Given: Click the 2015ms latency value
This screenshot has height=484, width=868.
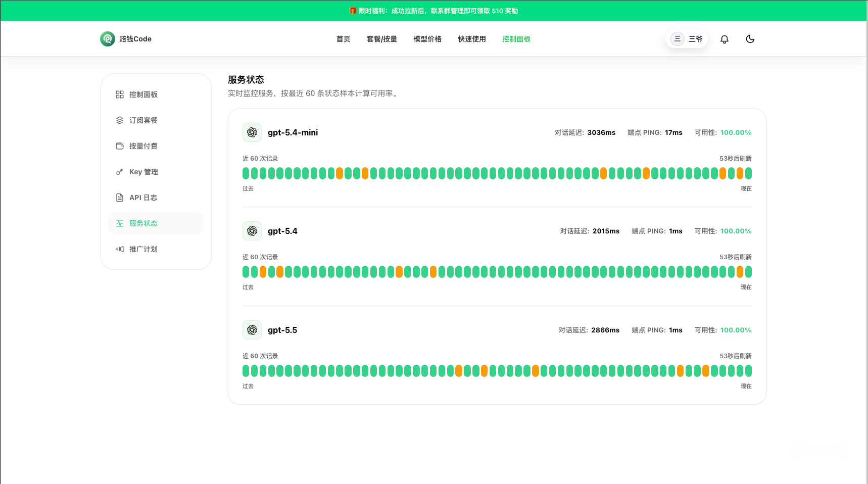Looking at the screenshot, I should click(x=606, y=231).
